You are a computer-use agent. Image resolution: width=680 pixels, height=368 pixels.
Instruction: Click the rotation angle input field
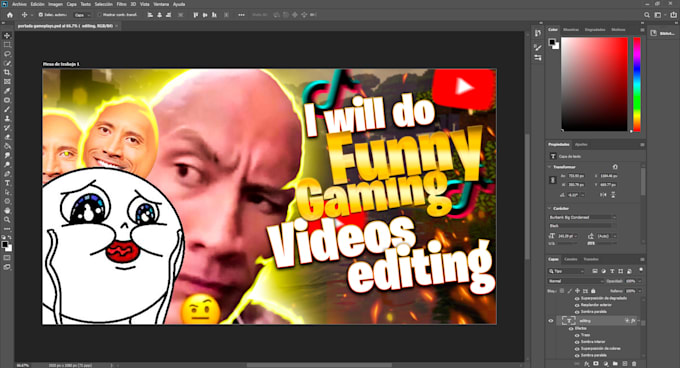[575, 195]
